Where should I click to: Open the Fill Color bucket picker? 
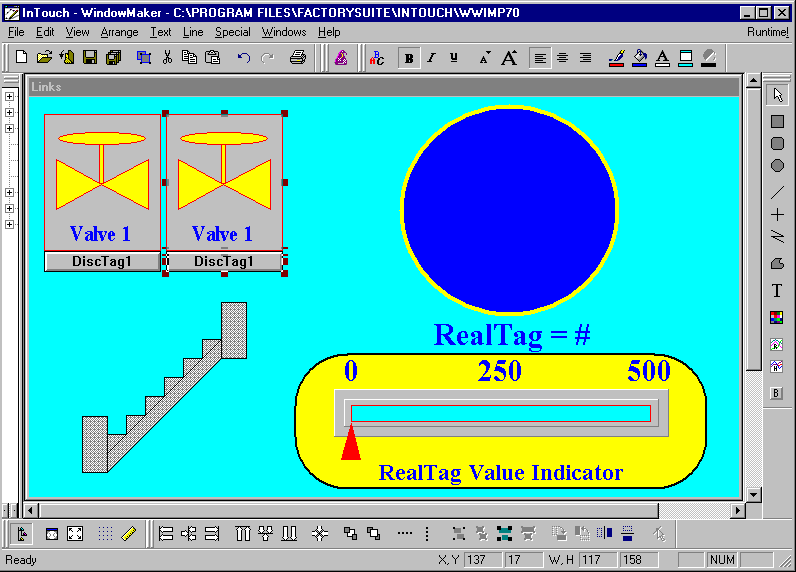pos(640,58)
